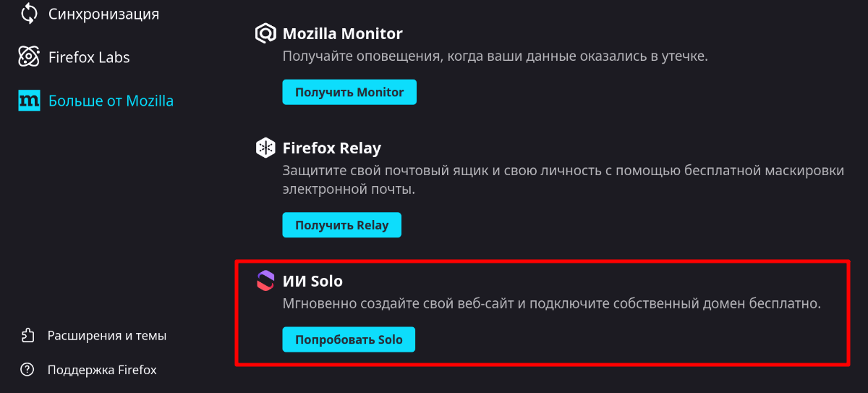Click the Mozilla "m" logo icon
Viewport: 868px width, 393px height.
[x=28, y=101]
